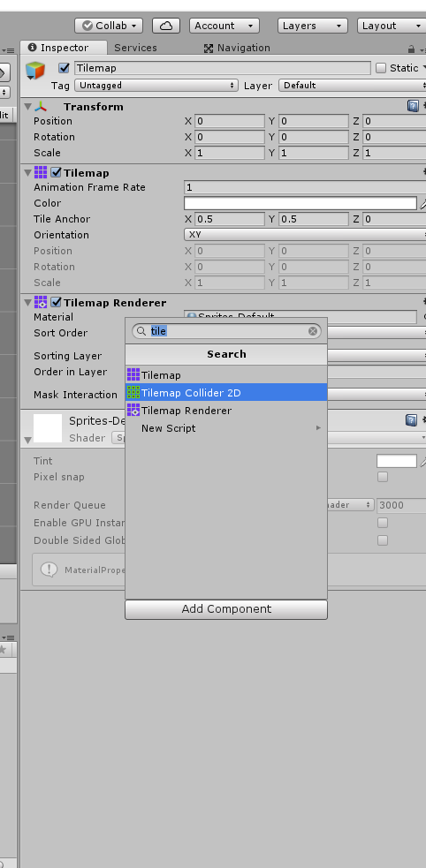Open Sprites-Default material help icon
This screenshot has width=426, height=868.
pyautogui.click(x=411, y=420)
